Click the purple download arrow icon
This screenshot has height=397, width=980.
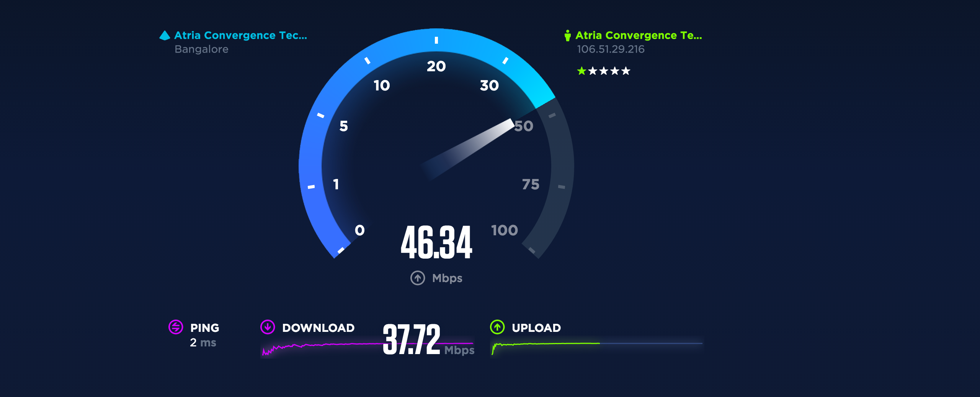(268, 327)
